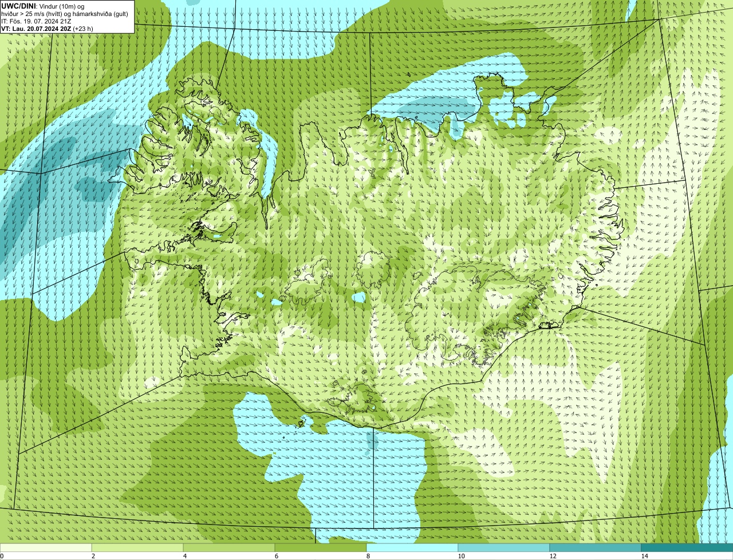
Task: Click the legend swatch between 4 and 6
Action: click(229, 547)
